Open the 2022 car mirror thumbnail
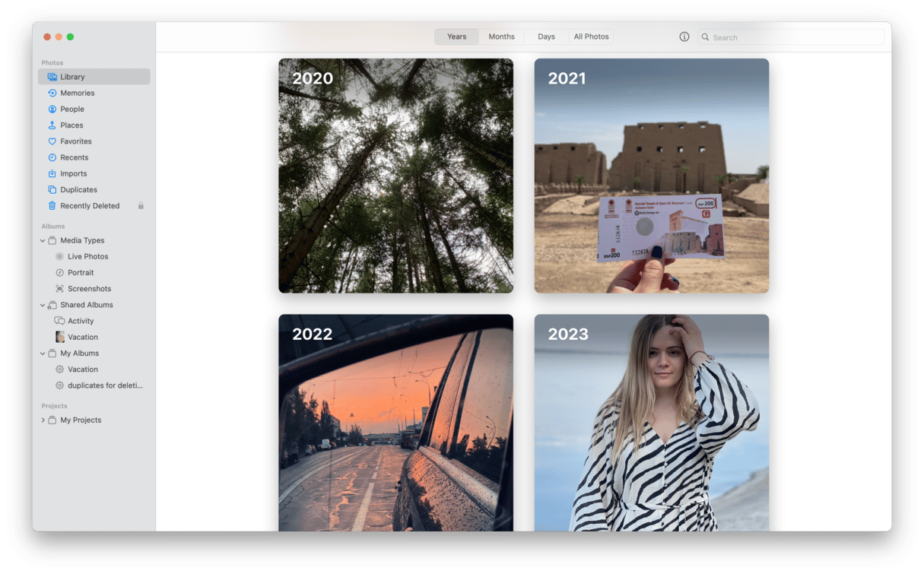The width and height of the screenshot is (924, 574). 395,423
